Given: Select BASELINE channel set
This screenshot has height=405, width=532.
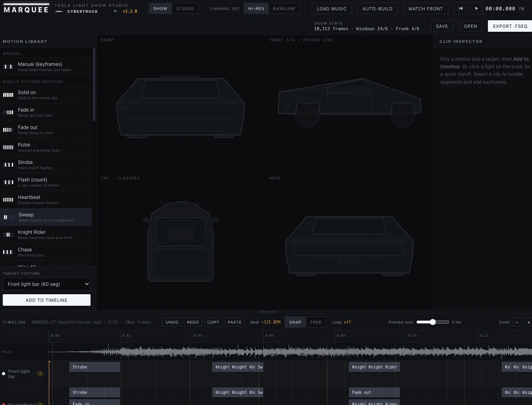Looking at the screenshot, I should click(284, 8).
